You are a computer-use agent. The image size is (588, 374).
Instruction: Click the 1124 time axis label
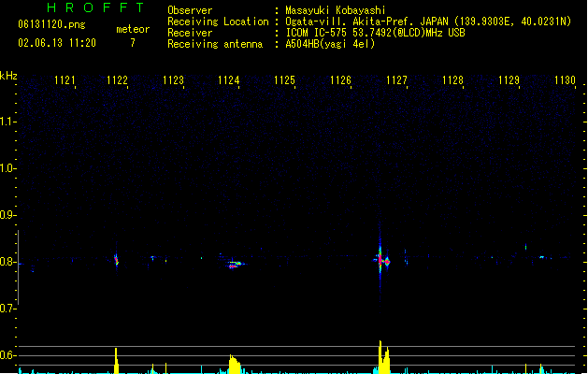pyautogui.click(x=229, y=80)
